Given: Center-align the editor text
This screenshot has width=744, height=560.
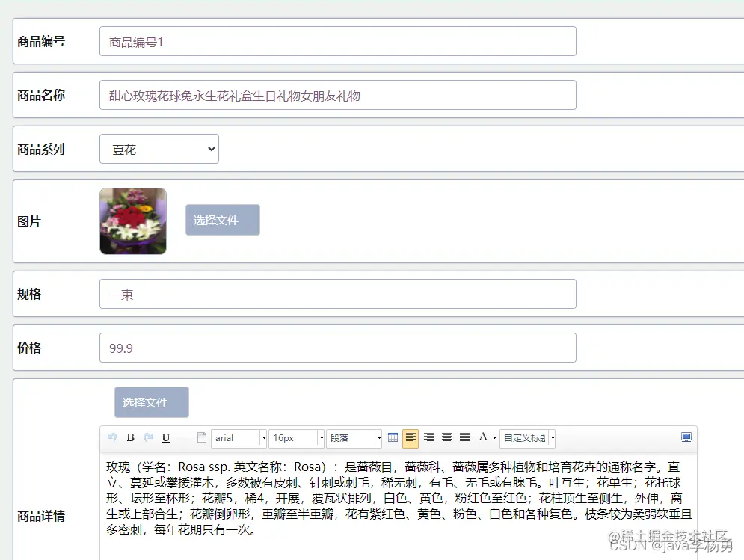Looking at the screenshot, I should click(x=447, y=437).
